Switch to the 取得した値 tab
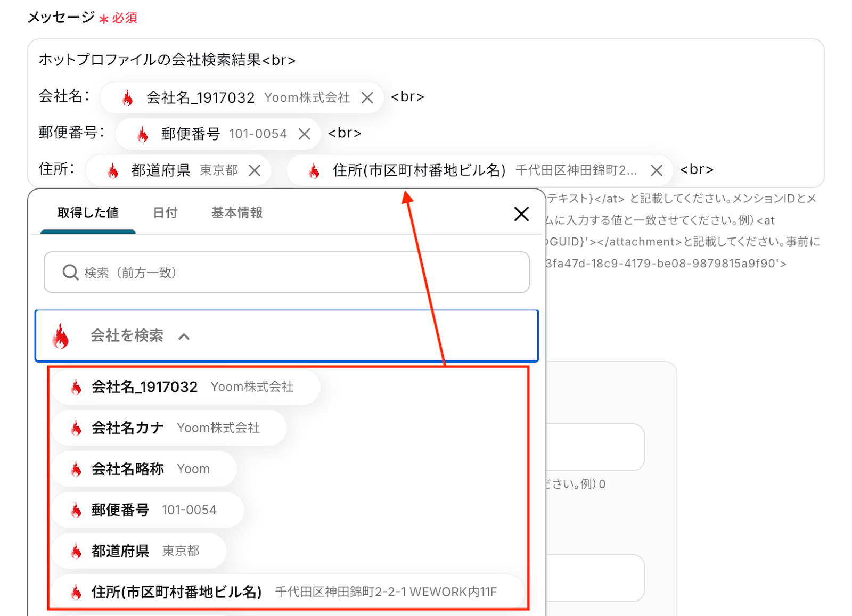 [x=88, y=213]
